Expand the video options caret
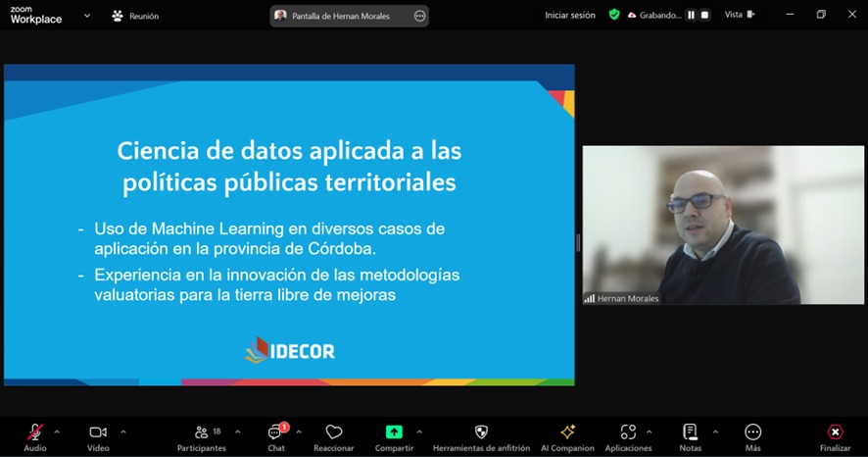Screen dimensions: 868x457 [122, 432]
